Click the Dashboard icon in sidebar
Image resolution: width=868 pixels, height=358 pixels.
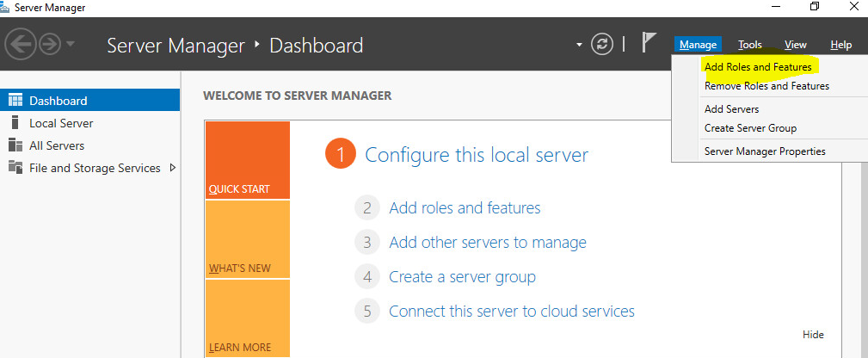pos(15,101)
